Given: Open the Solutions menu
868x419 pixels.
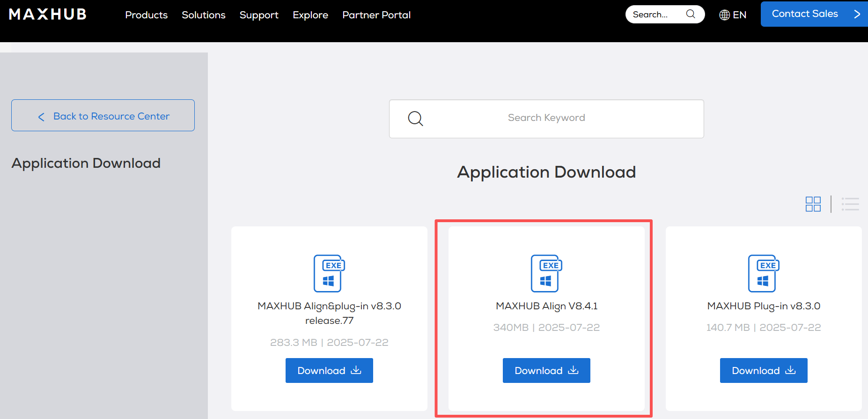Looking at the screenshot, I should 203,15.
